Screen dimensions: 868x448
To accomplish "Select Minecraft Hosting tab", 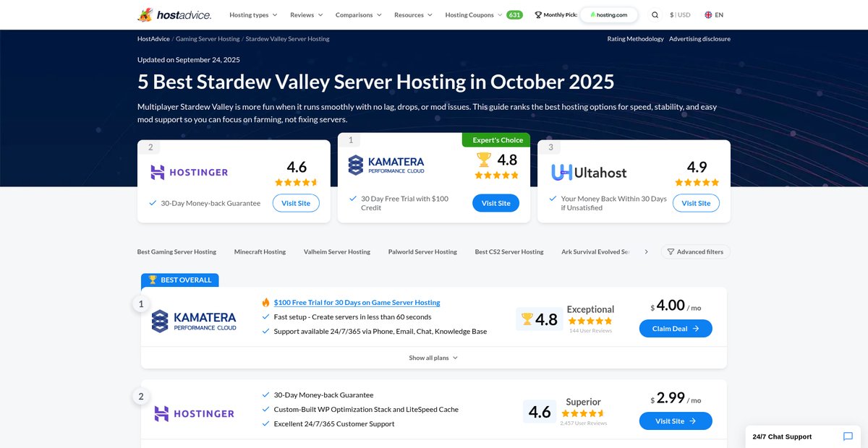I will pyautogui.click(x=260, y=251).
